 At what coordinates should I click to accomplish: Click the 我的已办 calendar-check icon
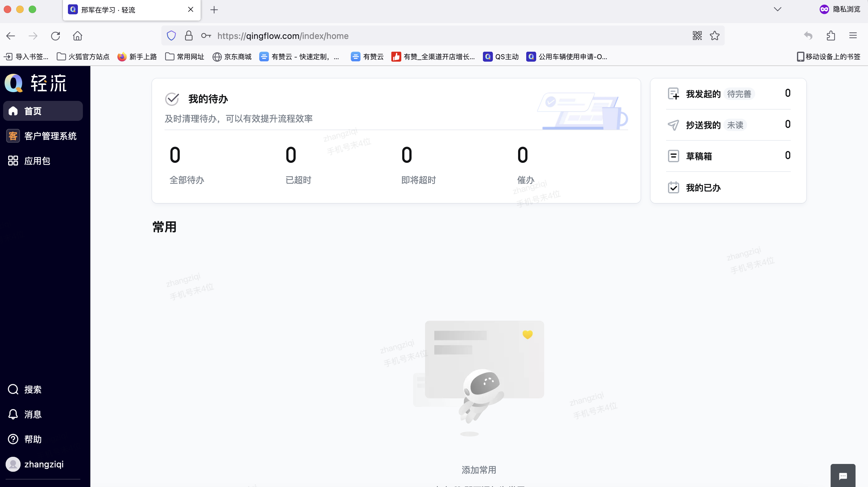(x=673, y=187)
